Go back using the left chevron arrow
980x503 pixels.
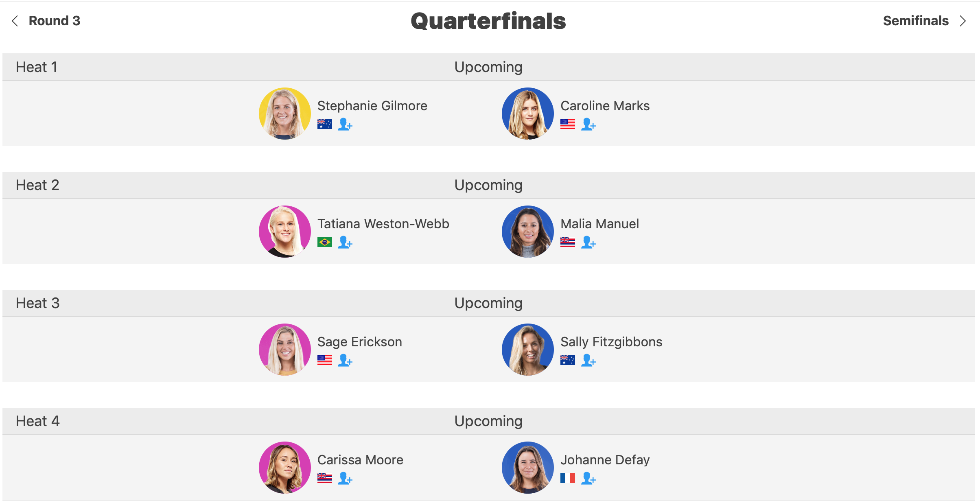pos(15,21)
